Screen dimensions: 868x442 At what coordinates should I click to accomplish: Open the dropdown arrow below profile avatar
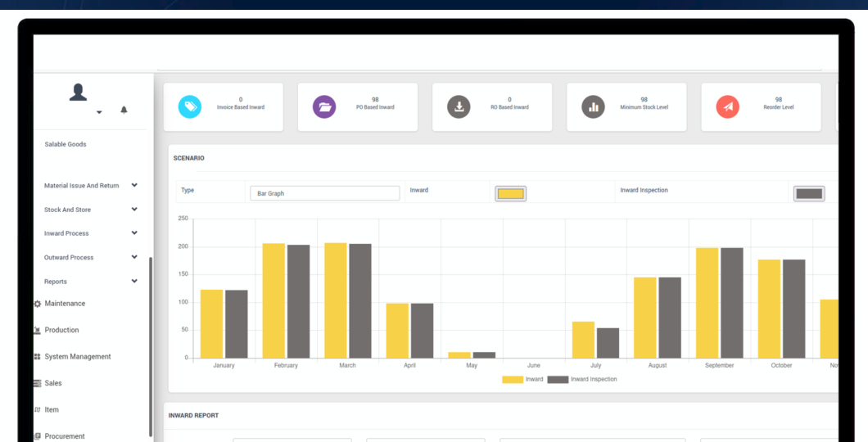[x=99, y=112]
